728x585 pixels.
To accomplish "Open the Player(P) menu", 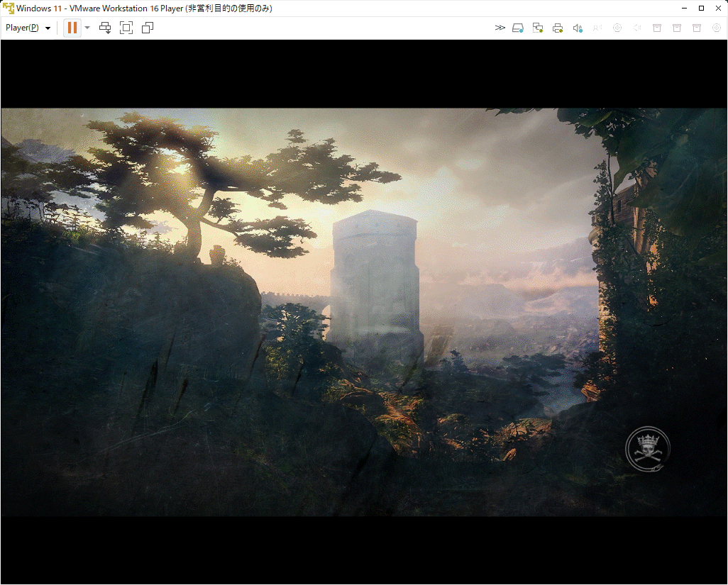I will [28, 28].
